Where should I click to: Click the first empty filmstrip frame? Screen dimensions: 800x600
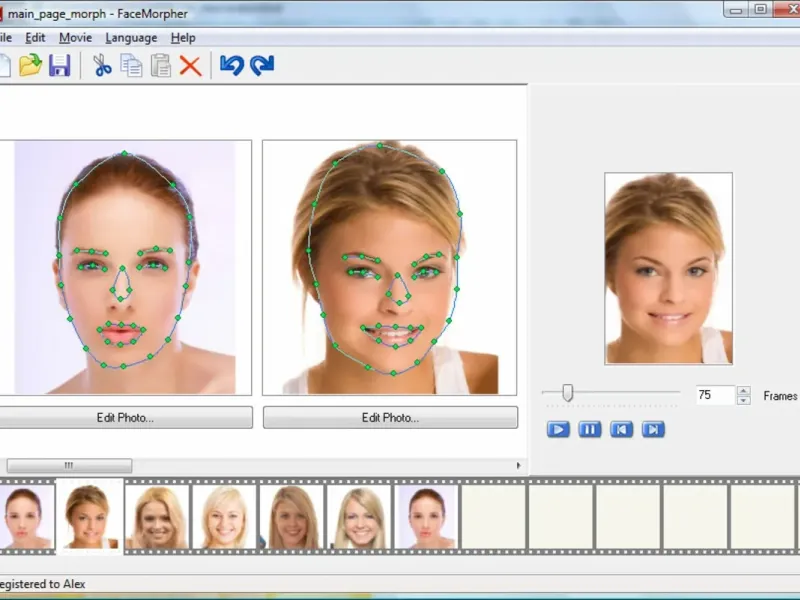coord(494,517)
